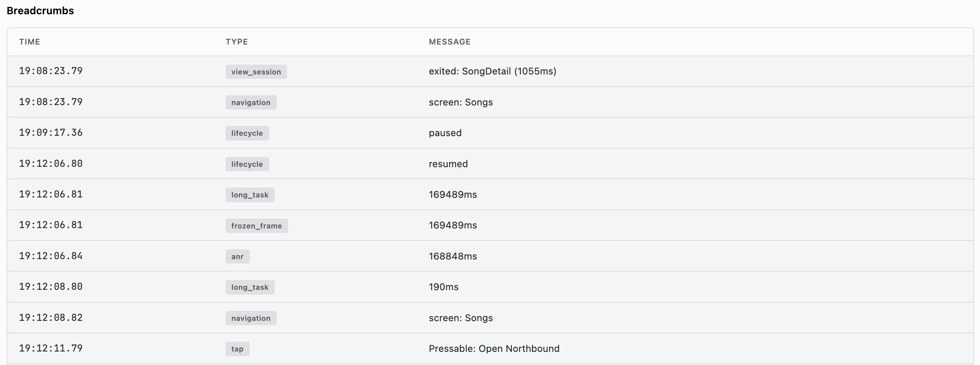980x365 pixels.
Task: Select the frozen_frame 169489ms message
Action: click(453, 225)
